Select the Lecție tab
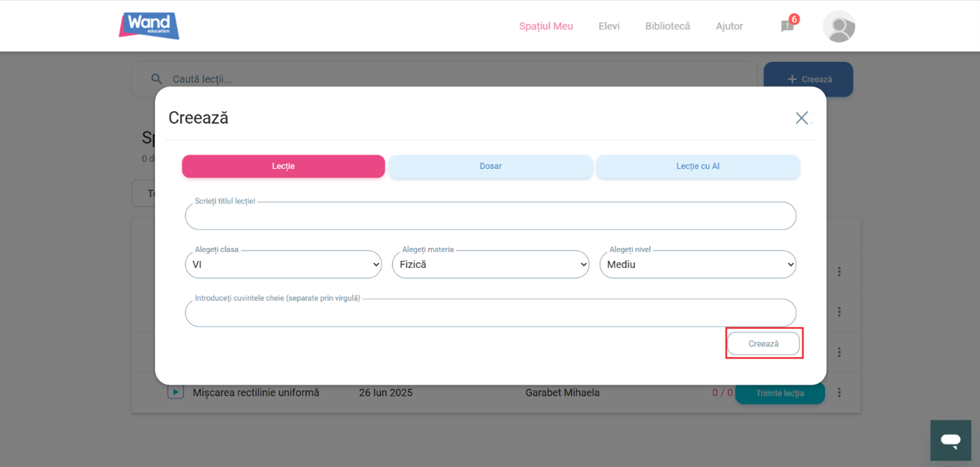Viewport: 980px width, 467px height. click(x=283, y=166)
